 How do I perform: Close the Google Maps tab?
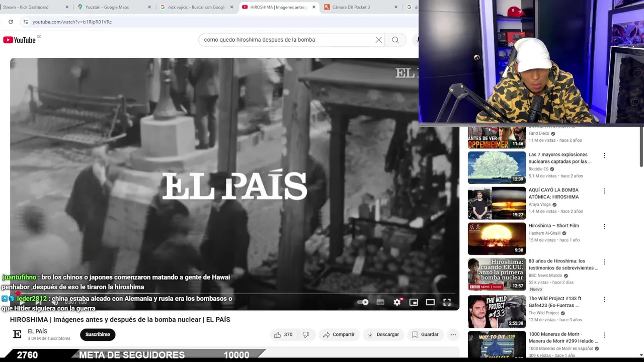(x=149, y=7)
